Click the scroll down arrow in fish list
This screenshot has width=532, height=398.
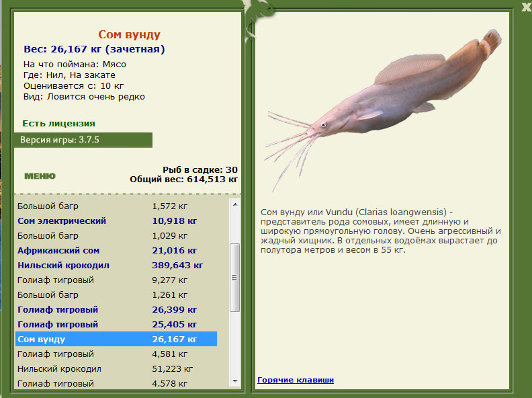(235, 381)
